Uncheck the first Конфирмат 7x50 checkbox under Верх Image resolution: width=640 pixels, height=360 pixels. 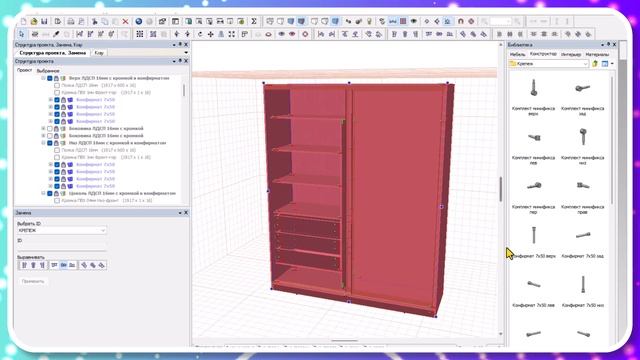point(57,100)
